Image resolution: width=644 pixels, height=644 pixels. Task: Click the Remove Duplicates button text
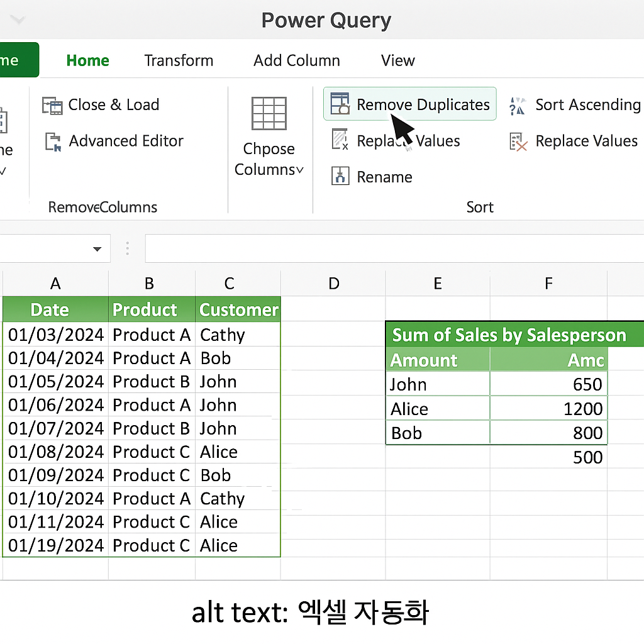pos(423,105)
